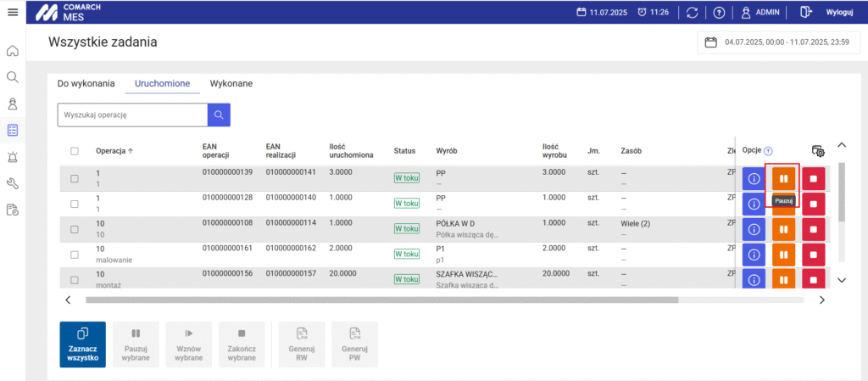Open the wrench tools sidebar icon

click(13, 183)
